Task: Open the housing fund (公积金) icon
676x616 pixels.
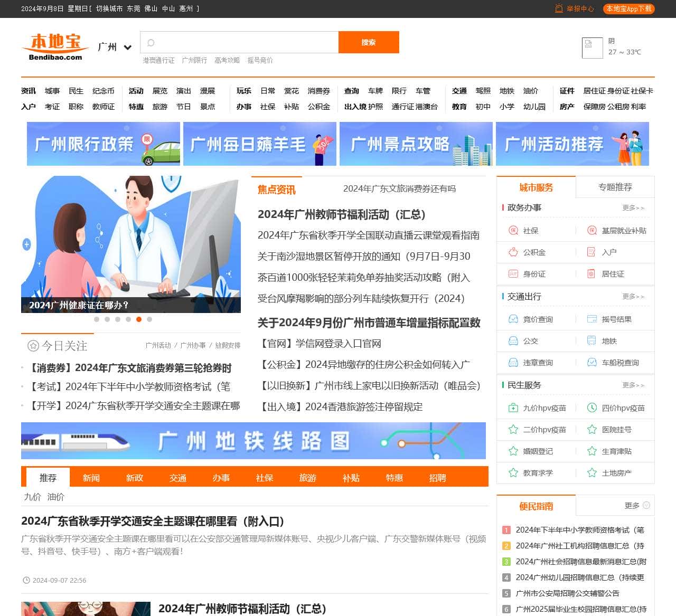Action: 513,252
